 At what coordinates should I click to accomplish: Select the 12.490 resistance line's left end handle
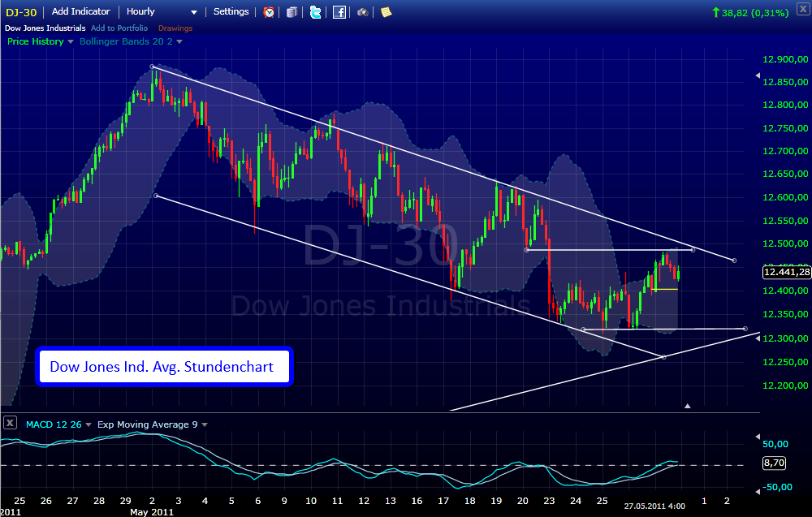tap(527, 250)
